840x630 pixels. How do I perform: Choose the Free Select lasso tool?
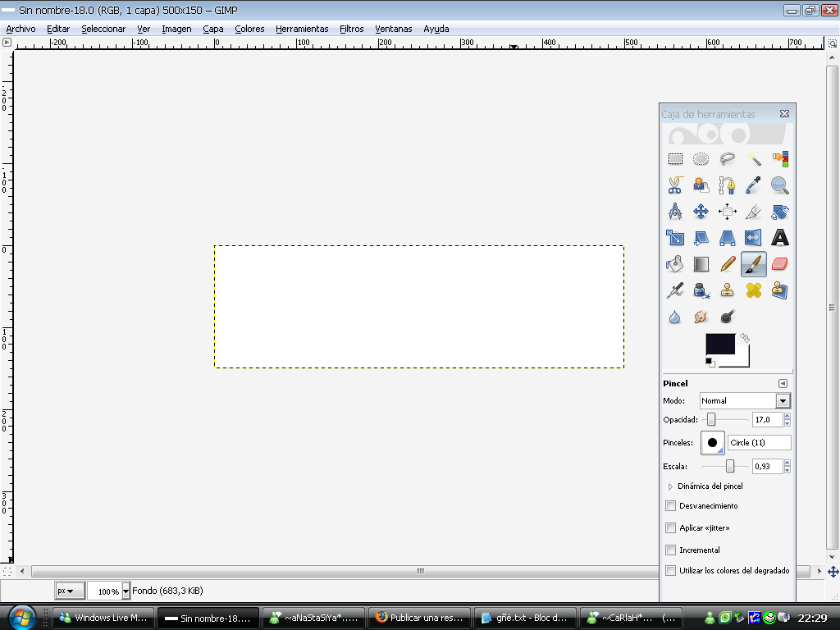tap(727, 158)
